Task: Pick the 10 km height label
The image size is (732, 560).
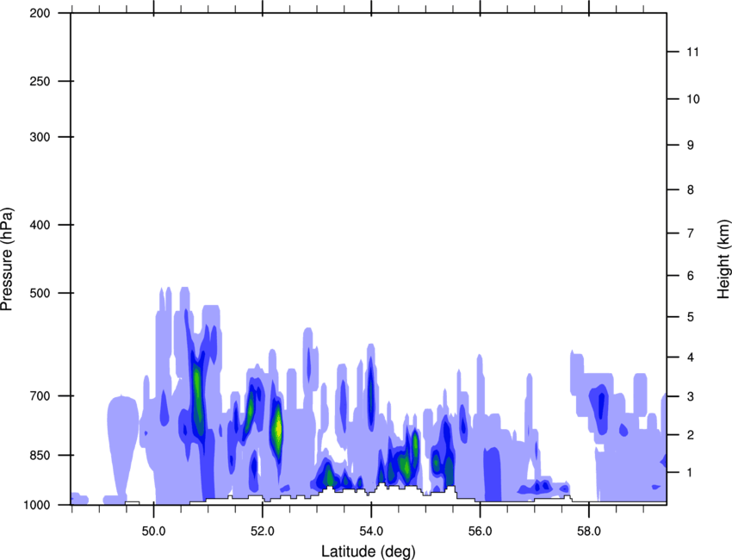Action: (693, 99)
